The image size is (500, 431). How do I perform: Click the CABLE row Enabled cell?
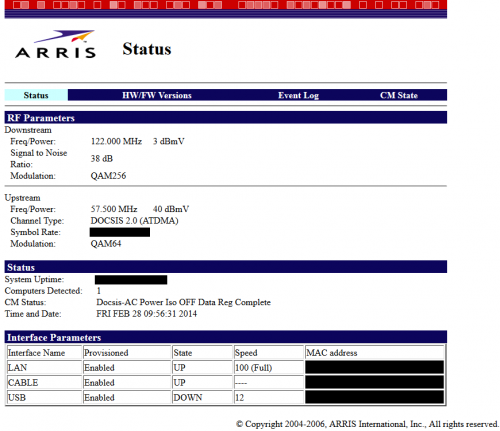[127, 382]
